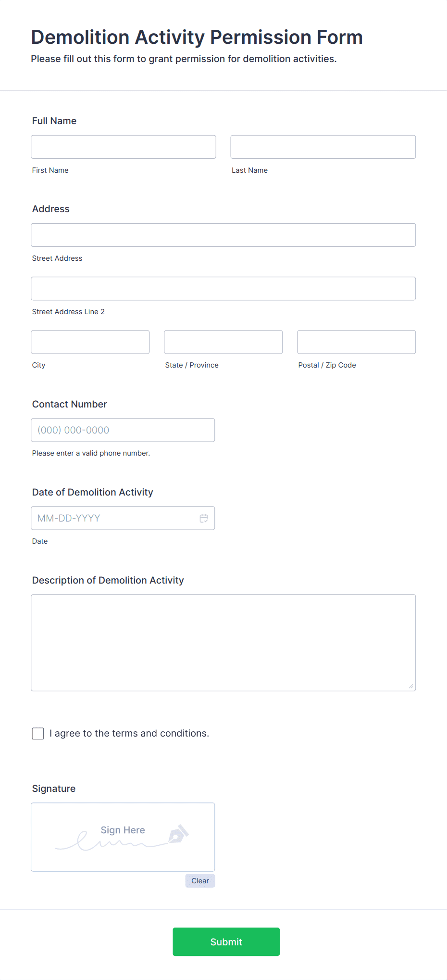This screenshot has height=980, width=447.
Task: Click the Postal / Zip Code field
Action: [x=357, y=342]
